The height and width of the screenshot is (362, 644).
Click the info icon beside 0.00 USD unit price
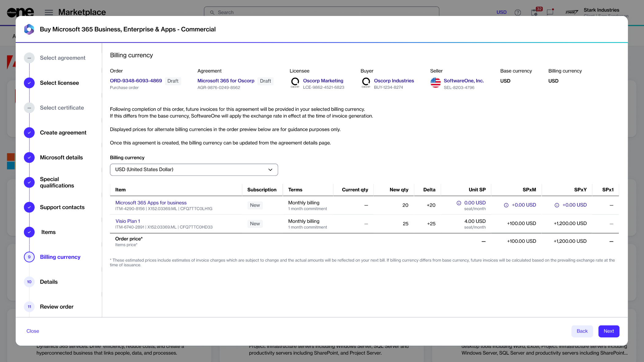(459, 203)
